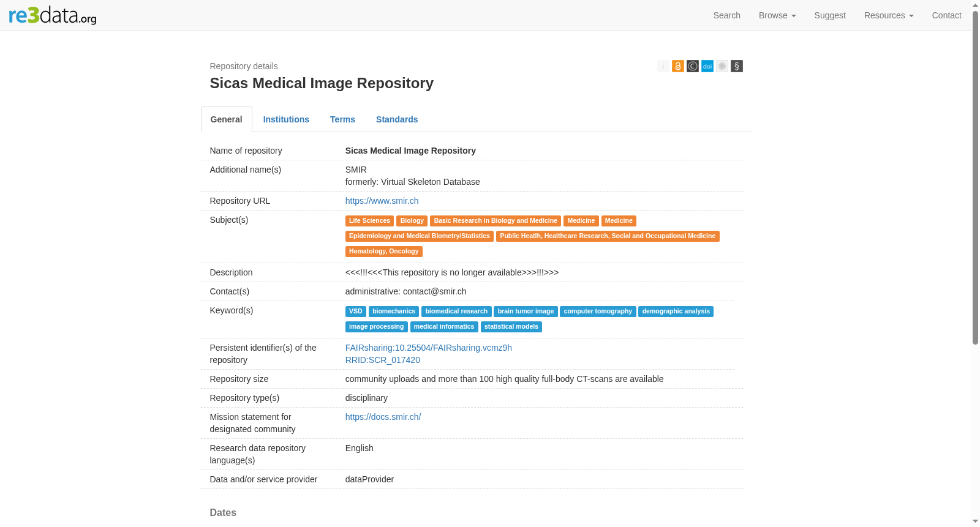Image resolution: width=980 pixels, height=527 pixels.
Task: Click the brain tumor image keyword tag
Action: [x=526, y=312]
